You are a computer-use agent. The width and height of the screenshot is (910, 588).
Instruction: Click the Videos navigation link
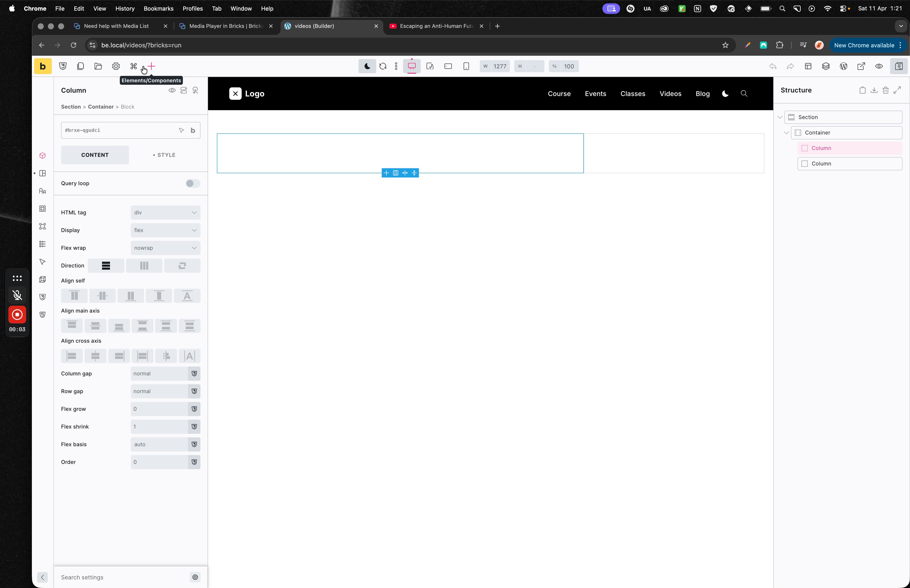pyautogui.click(x=670, y=94)
